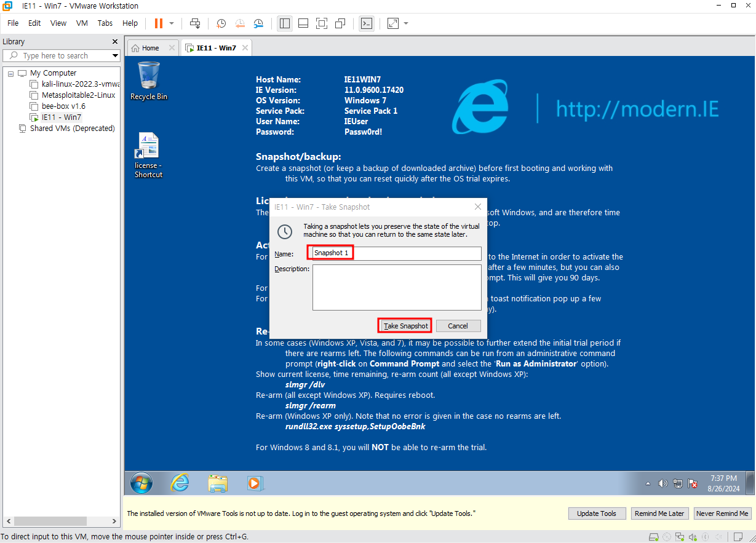This screenshot has height=543, width=756.
Task: Open the VM menu
Action: pyautogui.click(x=82, y=23)
